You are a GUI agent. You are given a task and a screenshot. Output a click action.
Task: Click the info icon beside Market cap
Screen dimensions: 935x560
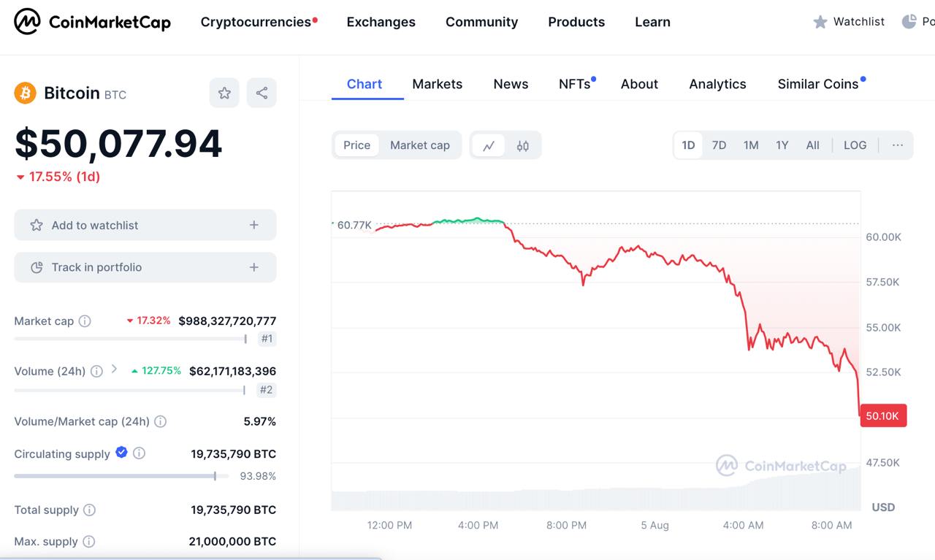(85, 321)
